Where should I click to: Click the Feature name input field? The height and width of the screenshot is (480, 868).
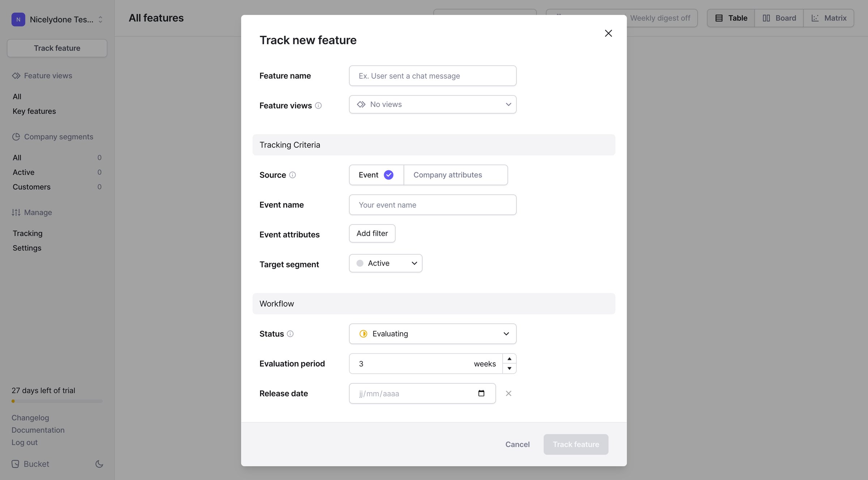(433, 76)
